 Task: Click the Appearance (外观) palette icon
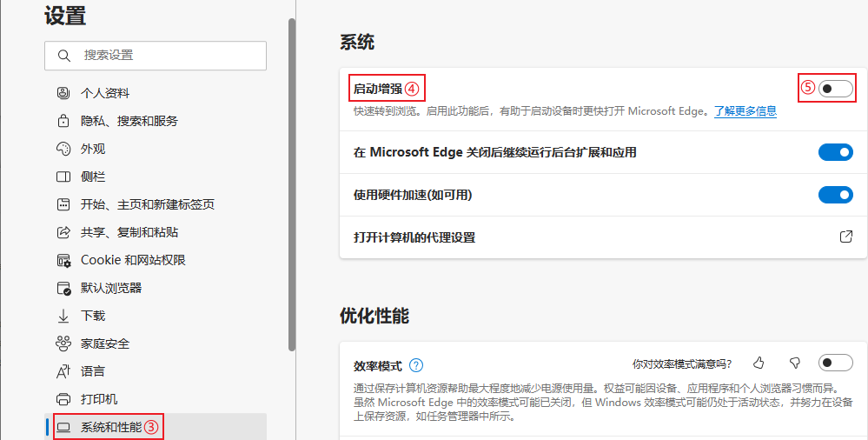(x=63, y=149)
